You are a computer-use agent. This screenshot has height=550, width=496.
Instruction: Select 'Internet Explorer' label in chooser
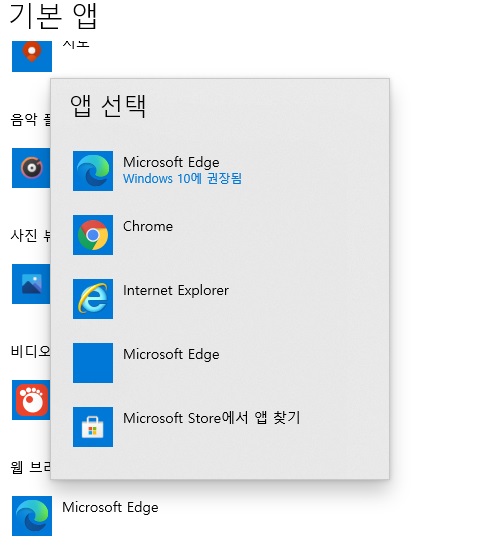[x=176, y=290]
